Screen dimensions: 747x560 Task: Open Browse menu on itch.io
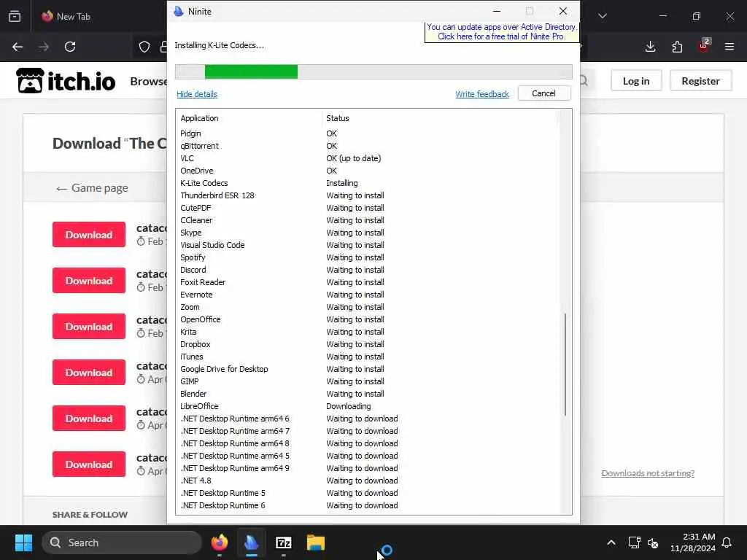pos(149,82)
